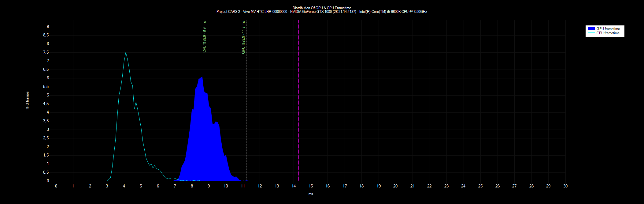The width and height of the screenshot is (644, 204).
Task: Click the magenta dashed vertical line near 14 ms
Action: tap(298, 100)
